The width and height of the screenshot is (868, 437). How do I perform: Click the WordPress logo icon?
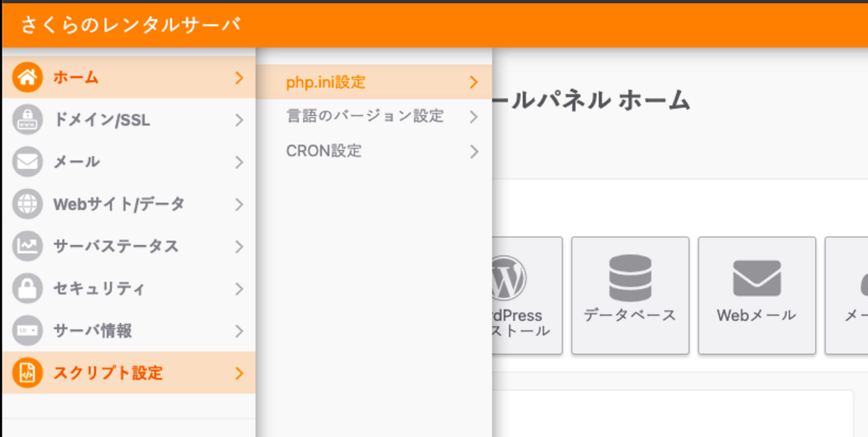(x=509, y=278)
